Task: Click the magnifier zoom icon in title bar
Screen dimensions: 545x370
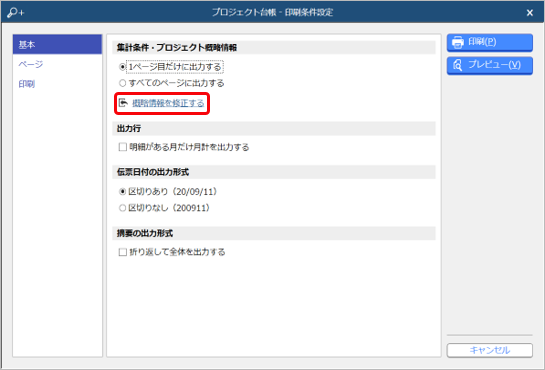Action: (x=15, y=13)
